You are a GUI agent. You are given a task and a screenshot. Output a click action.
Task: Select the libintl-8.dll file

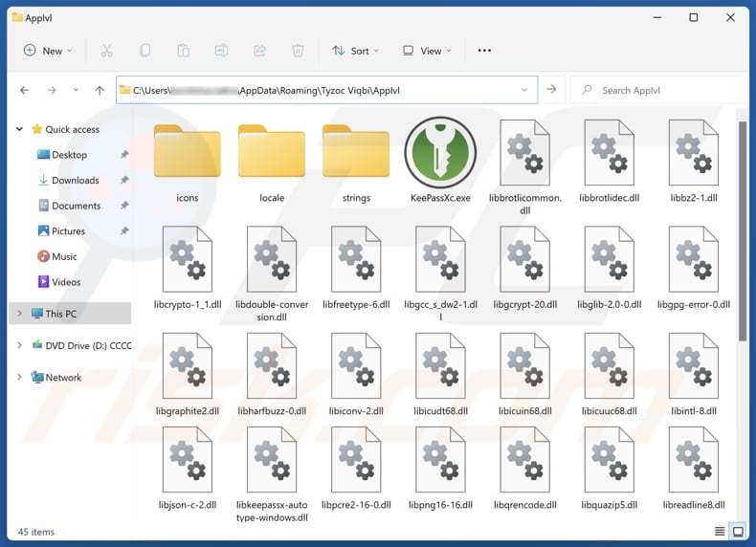(x=694, y=374)
